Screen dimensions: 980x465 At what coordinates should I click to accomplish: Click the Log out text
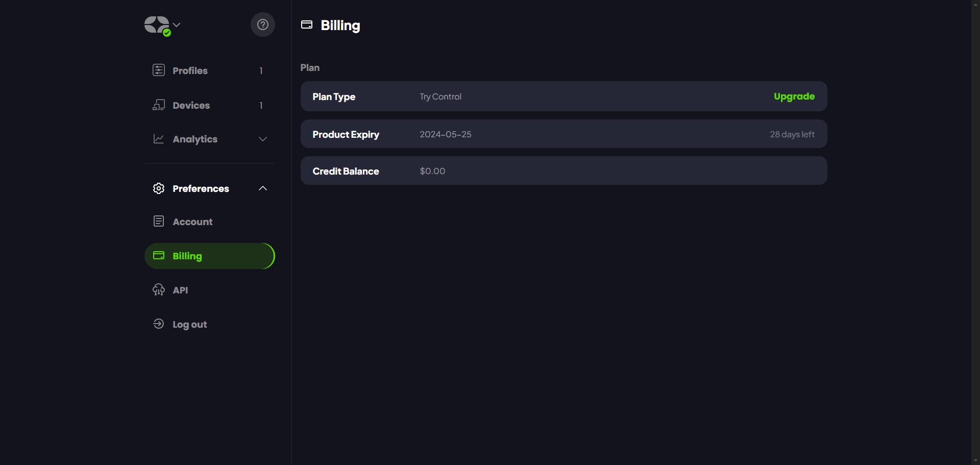point(190,325)
